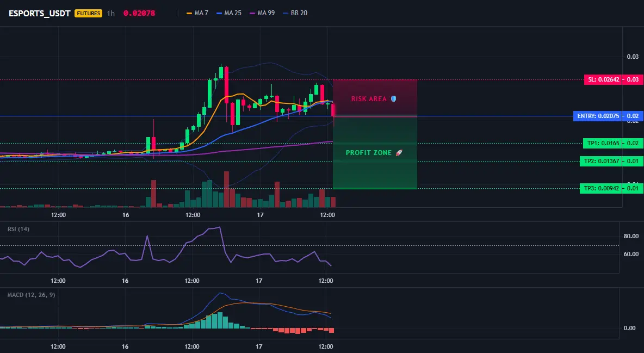This screenshot has height=353, width=644.
Task: Click the 16 date marker on RSI time axis
Action: pos(125,281)
